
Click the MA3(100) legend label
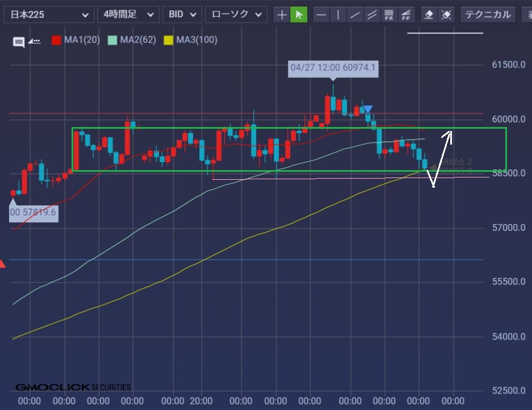coord(196,40)
